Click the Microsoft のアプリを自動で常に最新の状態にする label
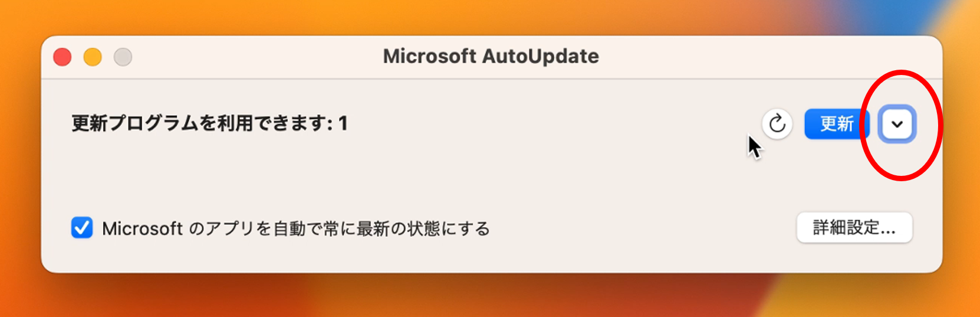 296,228
